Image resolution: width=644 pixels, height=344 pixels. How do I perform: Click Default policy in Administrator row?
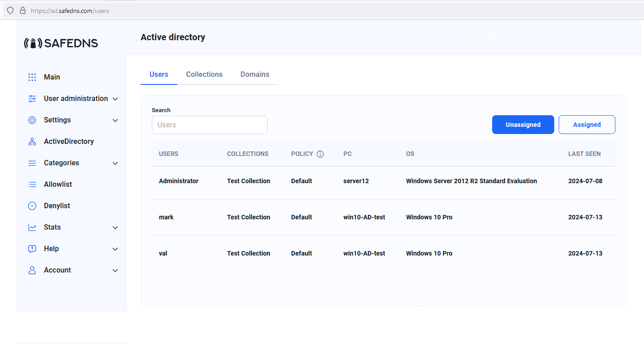point(301,181)
